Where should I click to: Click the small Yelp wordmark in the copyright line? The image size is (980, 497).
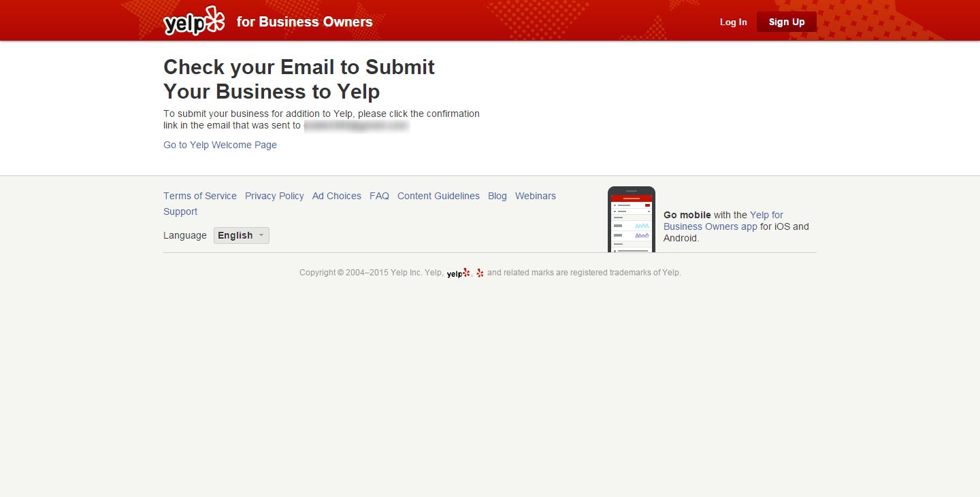tap(458, 273)
